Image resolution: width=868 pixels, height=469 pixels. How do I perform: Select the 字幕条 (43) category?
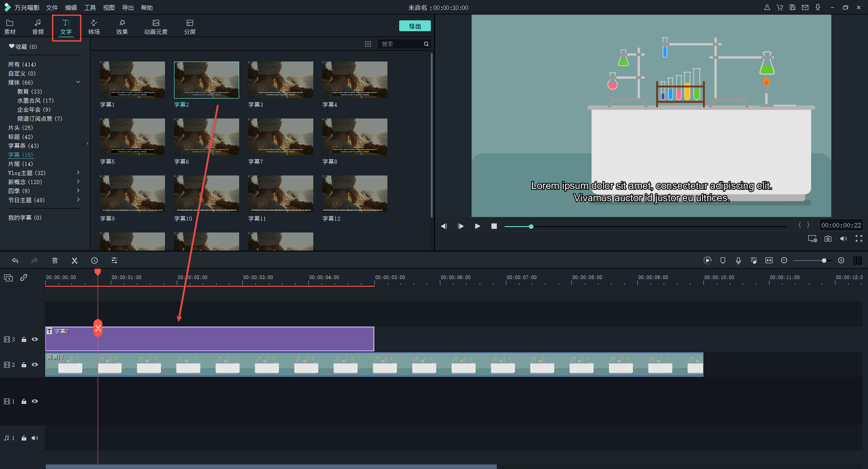tap(24, 146)
